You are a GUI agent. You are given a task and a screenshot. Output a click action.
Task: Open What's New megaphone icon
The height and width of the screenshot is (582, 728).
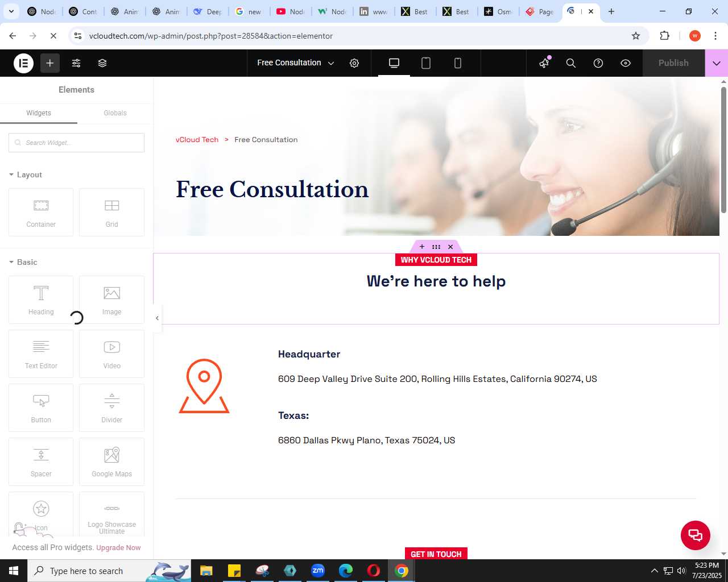point(545,63)
